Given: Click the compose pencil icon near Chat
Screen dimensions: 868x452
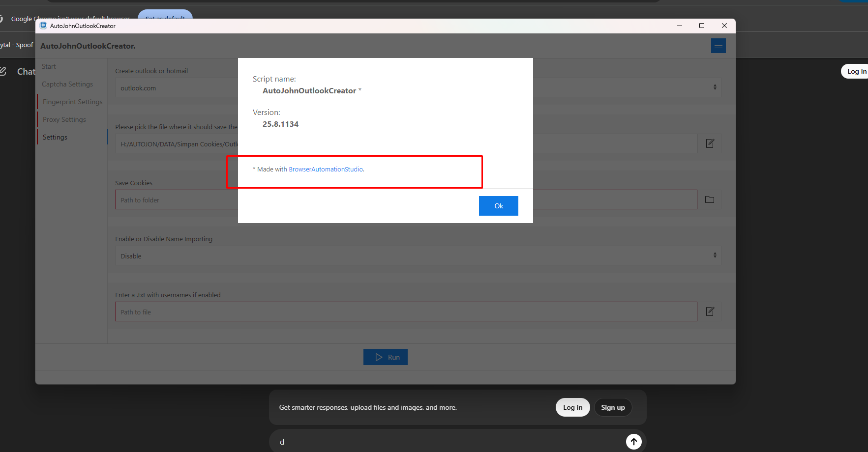Looking at the screenshot, I should (x=4, y=70).
